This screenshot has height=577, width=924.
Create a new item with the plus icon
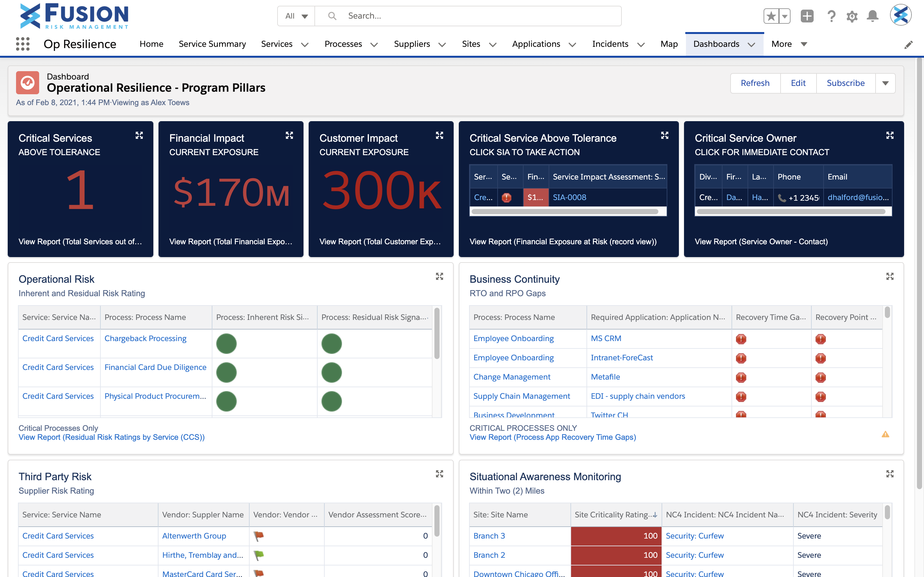coord(807,16)
